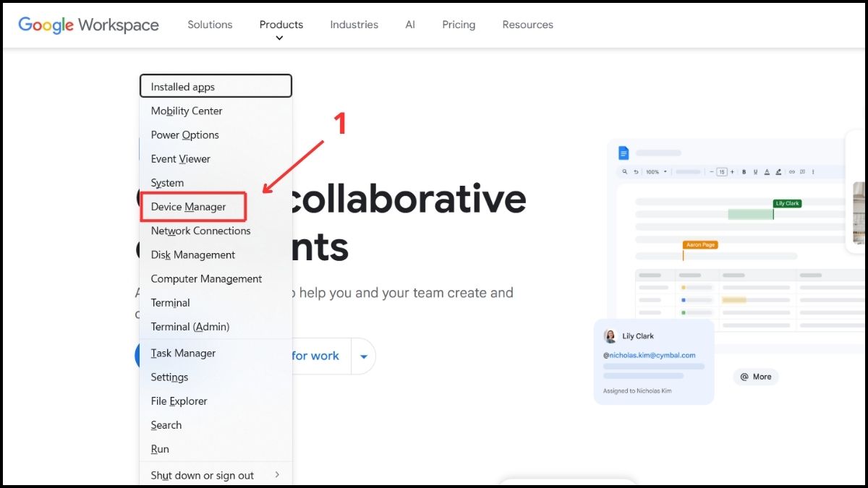Click the magnifier icon in the Docs illustration toolbar
This screenshot has height=488, width=868.
pos(625,171)
